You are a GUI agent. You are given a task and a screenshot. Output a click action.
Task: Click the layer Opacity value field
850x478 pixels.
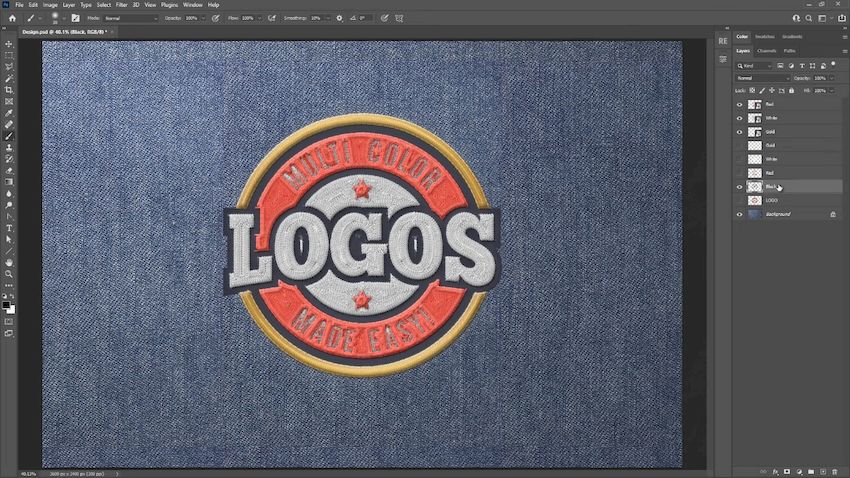(x=818, y=78)
